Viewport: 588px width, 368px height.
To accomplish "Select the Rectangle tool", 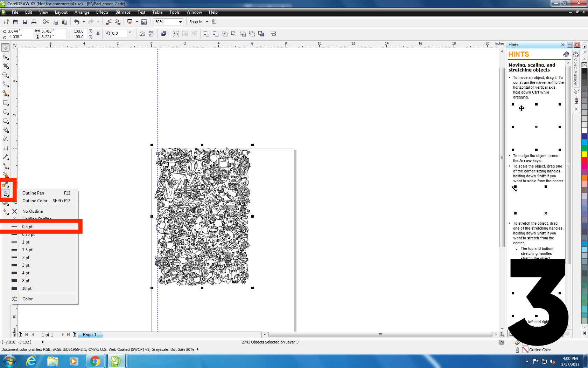I will (5, 103).
